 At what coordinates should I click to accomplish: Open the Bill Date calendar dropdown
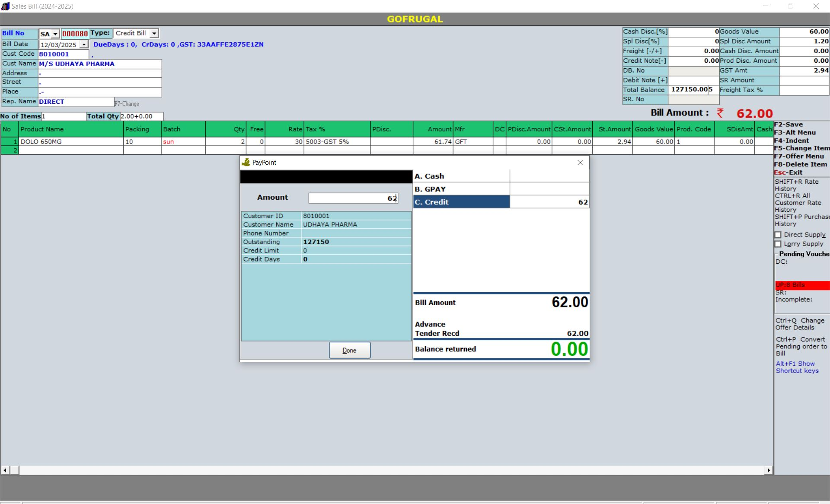tap(84, 45)
